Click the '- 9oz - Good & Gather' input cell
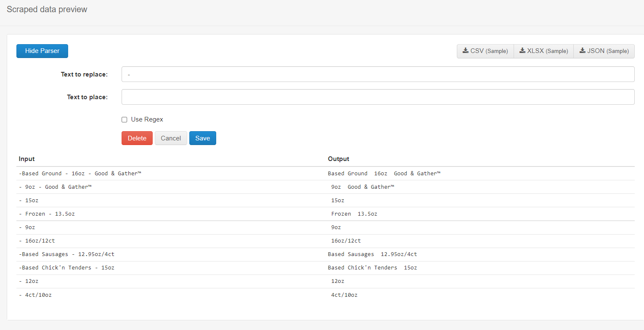Image resolution: width=644 pixels, height=330 pixels. tap(55, 187)
